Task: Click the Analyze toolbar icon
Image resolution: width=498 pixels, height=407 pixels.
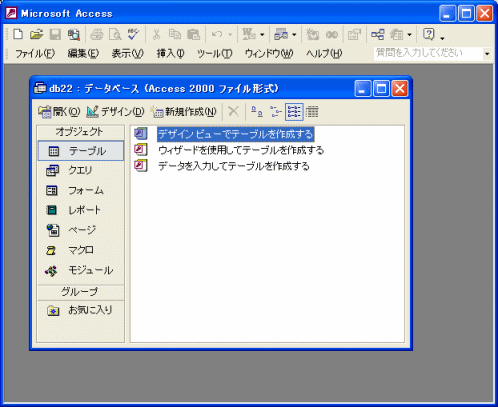Action: 281,34
